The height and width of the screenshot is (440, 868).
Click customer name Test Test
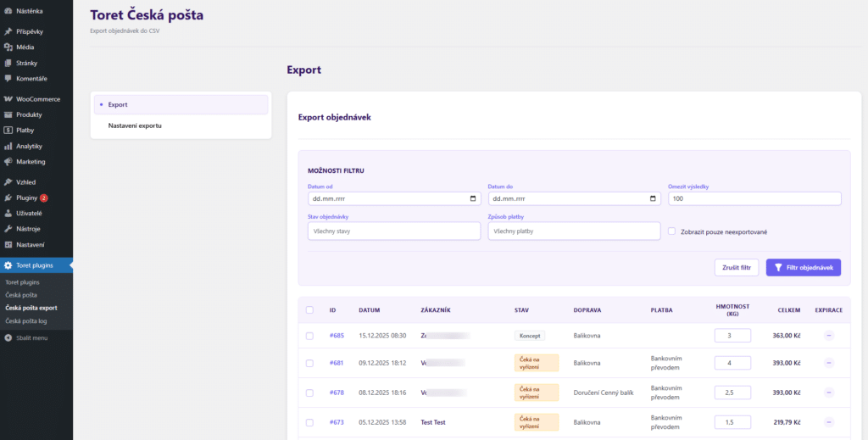433,422
